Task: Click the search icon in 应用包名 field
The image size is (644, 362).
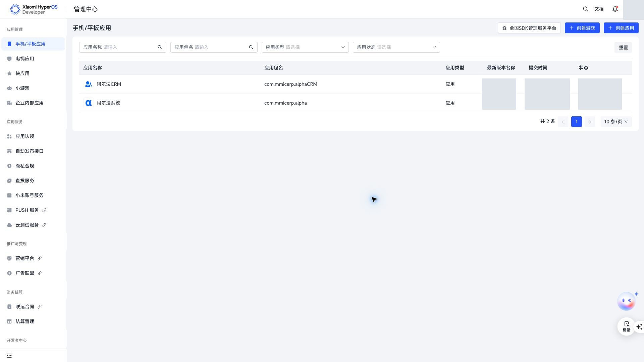Action: (x=251, y=47)
